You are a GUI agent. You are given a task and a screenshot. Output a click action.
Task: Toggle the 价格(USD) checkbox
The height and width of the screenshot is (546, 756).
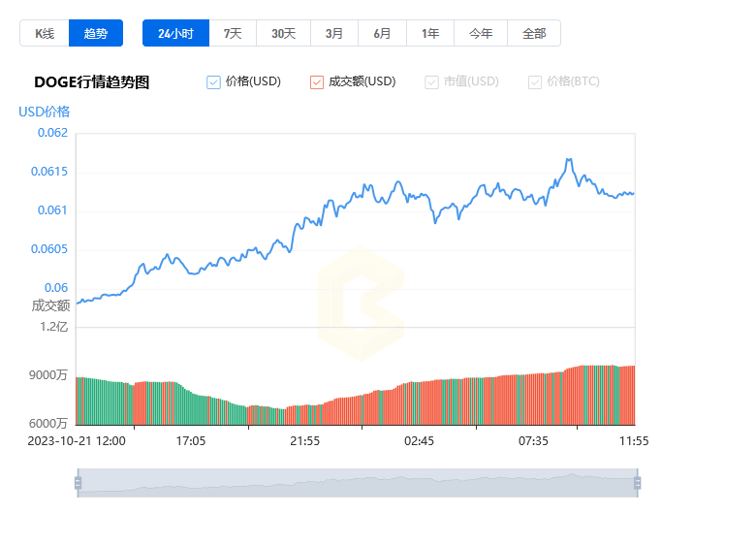pos(214,82)
